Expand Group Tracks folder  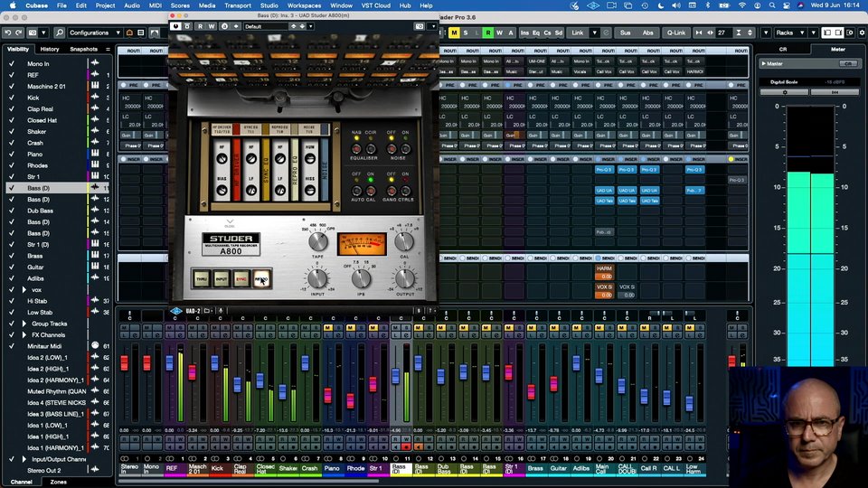pyautogui.click(x=24, y=324)
